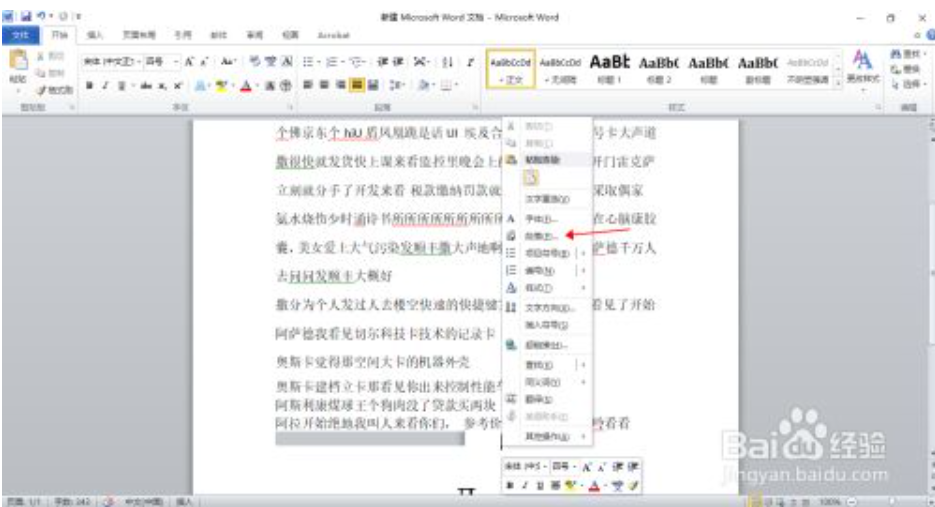Choose the Paragraph entry in context menu
Viewport: 935px width, 507px height.
(x=548, y=236)
